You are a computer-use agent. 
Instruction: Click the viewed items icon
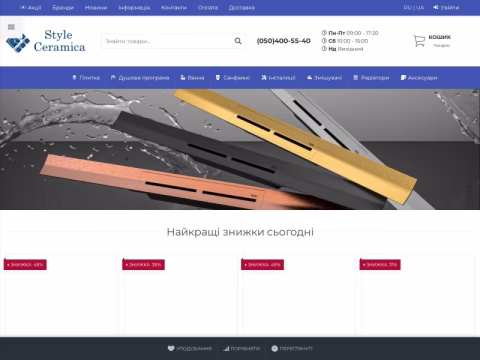click(275, 348)
